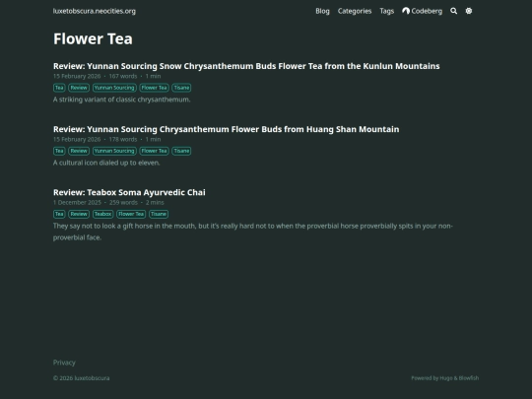Click the gift horse summary of the Soma Chai review
532x399 pixels.
253,232
